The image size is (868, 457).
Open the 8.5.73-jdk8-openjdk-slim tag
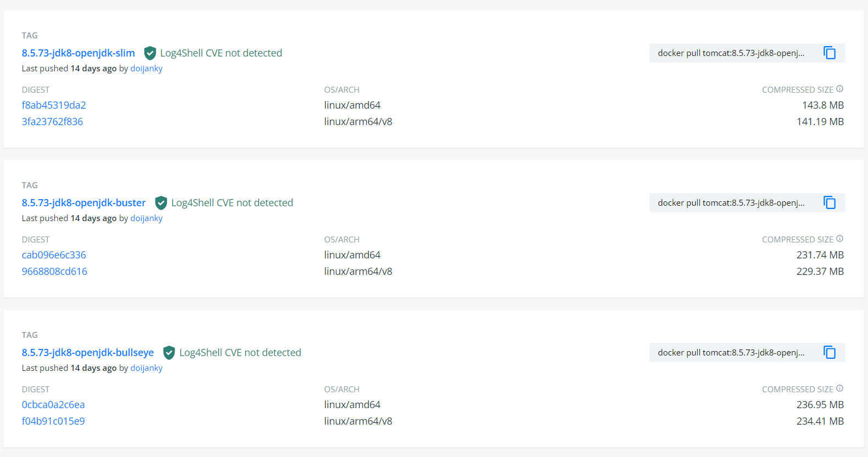click(x=78, y=53)
